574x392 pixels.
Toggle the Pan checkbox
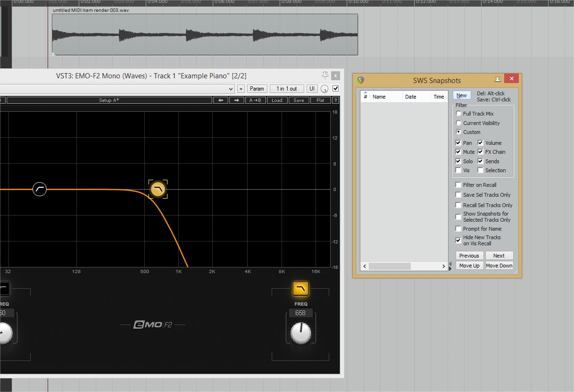[x=463, y=143]
